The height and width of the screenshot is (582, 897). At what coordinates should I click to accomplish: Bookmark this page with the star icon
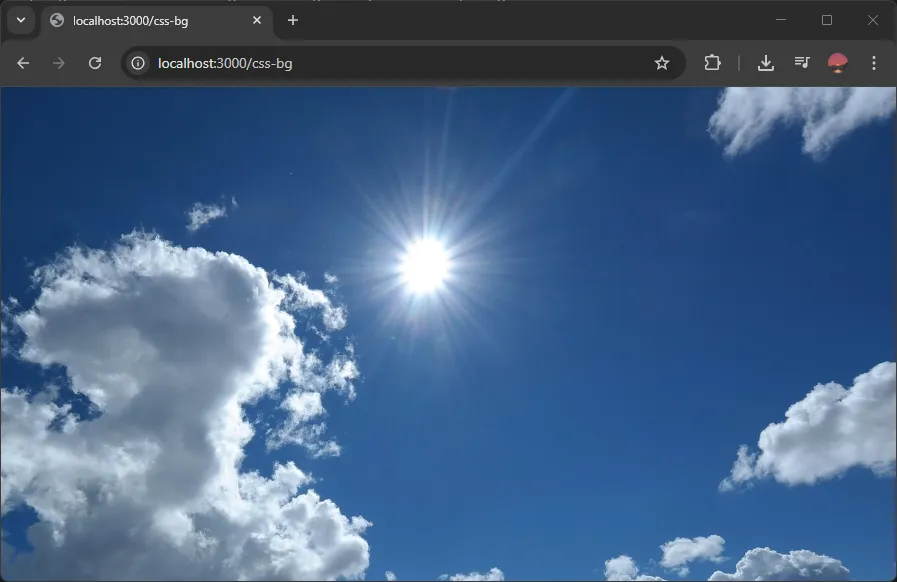click(662, 63)
